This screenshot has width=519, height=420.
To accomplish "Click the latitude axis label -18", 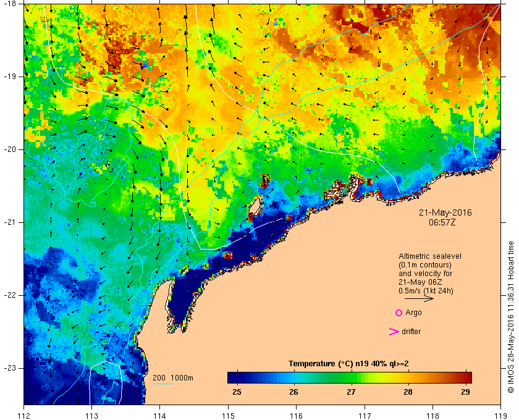I will point(11,4).
